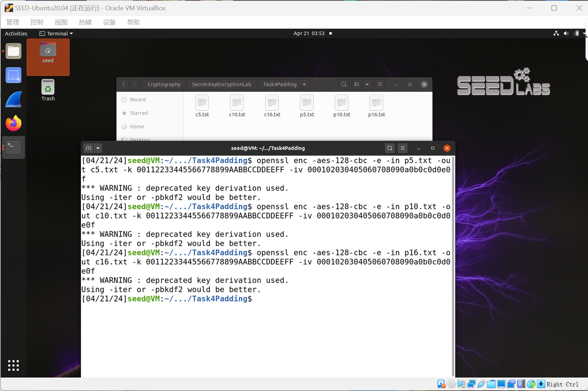Show Applications grid in dock

pyautogui.click(x=13, y=365)
